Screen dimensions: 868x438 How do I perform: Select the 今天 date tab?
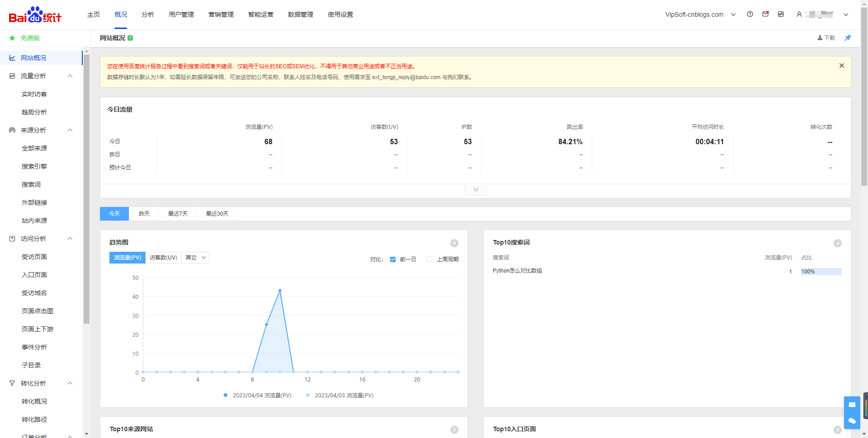(114, 214)
